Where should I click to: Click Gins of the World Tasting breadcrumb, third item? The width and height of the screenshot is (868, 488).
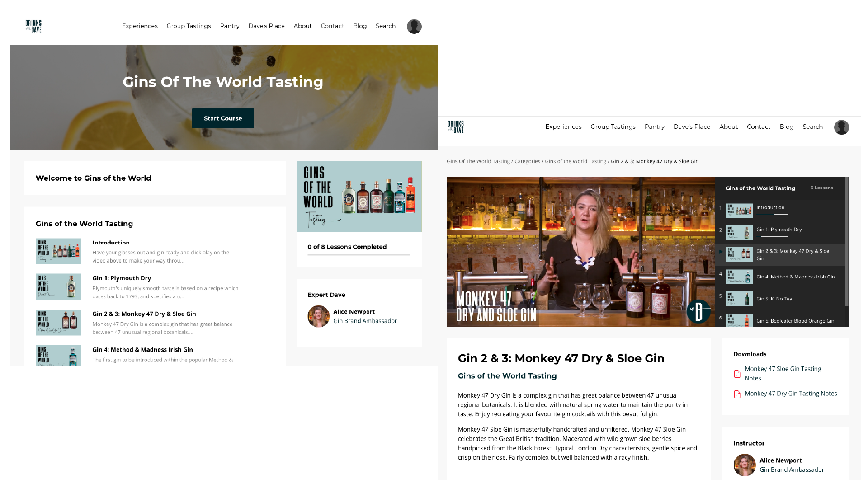(576, 161)
